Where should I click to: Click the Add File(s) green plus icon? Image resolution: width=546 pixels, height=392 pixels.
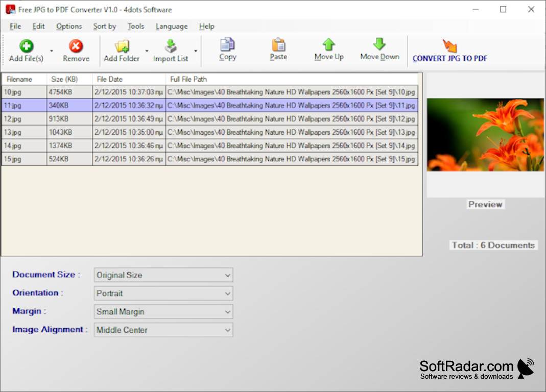pyautogui.click(x=26, y=45)
